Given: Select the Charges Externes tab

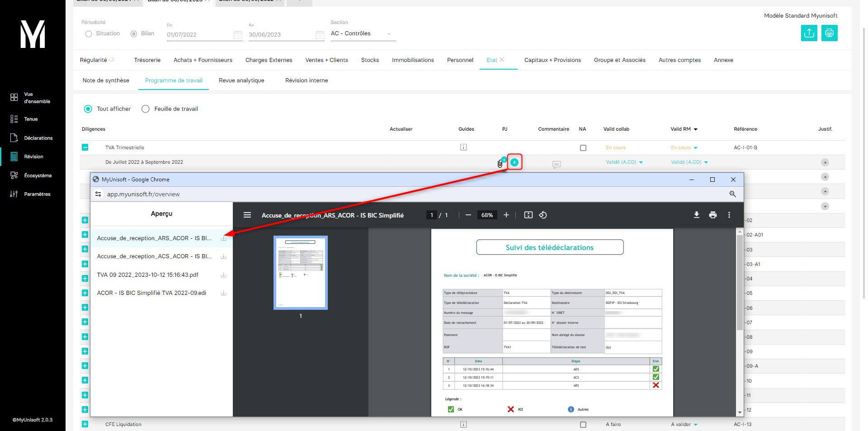Looking at the screenshot, I should click(269, 60).
